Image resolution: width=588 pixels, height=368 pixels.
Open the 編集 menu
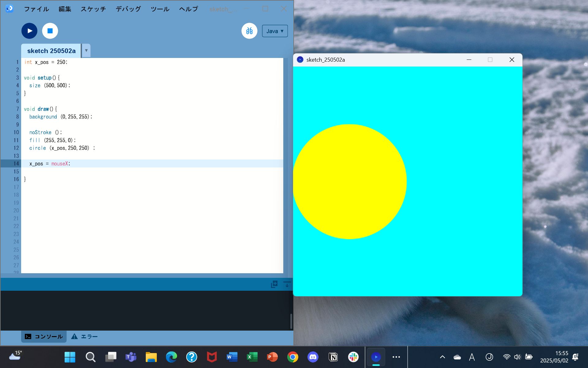65,9
